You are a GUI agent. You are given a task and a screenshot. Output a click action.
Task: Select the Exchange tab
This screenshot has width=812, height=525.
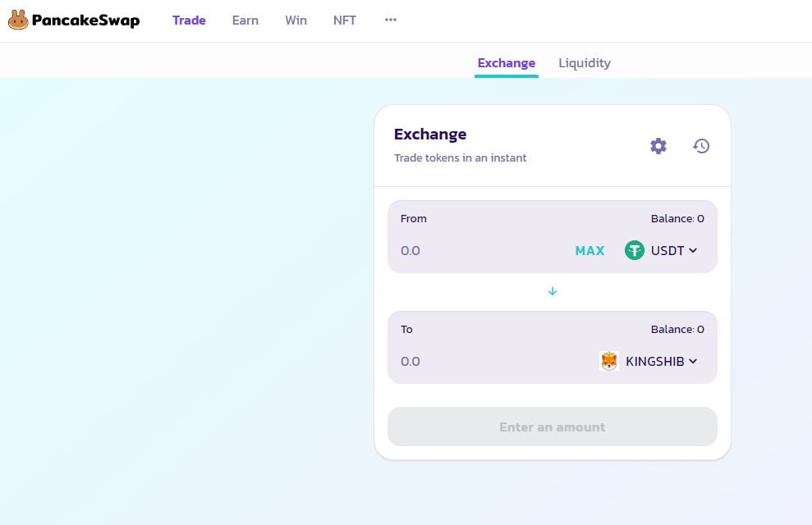pos(507,63)
